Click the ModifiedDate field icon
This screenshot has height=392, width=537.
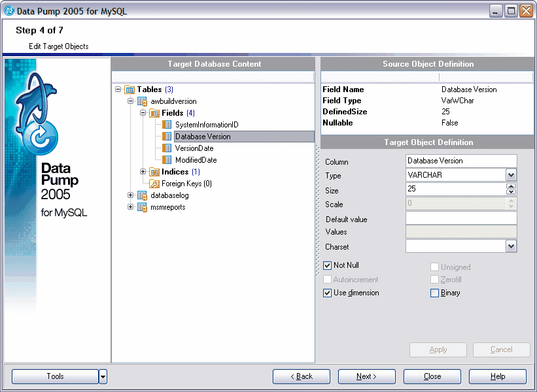click(x=167, y=160)
